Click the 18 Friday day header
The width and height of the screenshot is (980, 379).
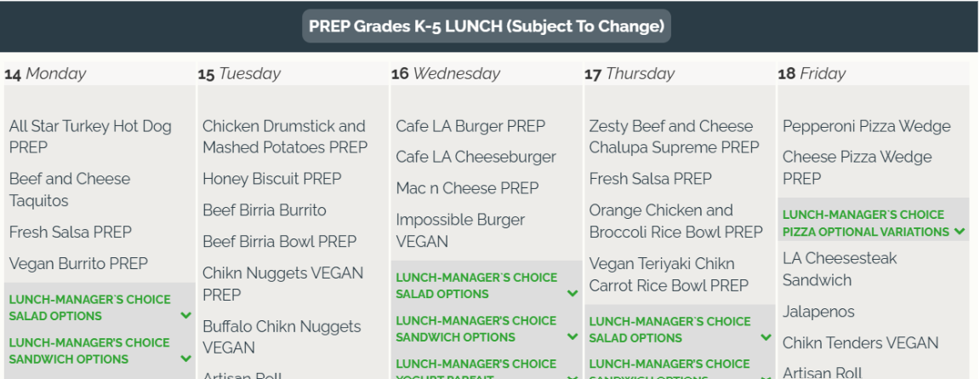click(x=812, y=74)
